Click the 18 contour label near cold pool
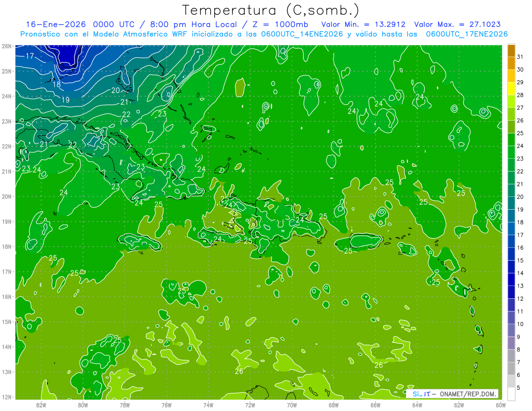The height and width of the screenshot is (411, 532). pos(57,84)
